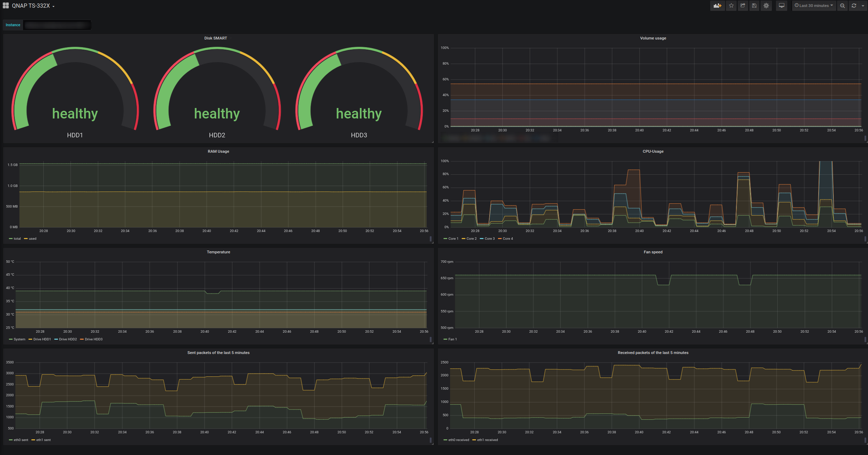Click the eth1 sent legend entry
Viewport: 868px width, 455px height.
41,440
